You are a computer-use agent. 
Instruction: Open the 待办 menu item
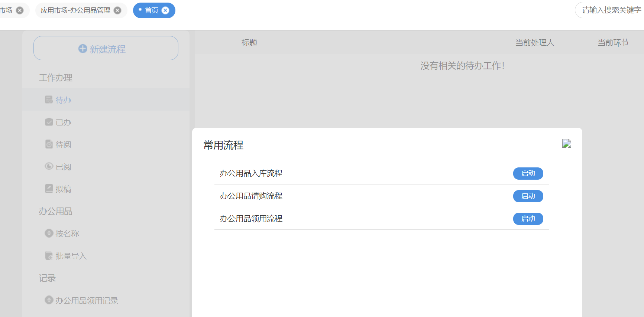106,99
